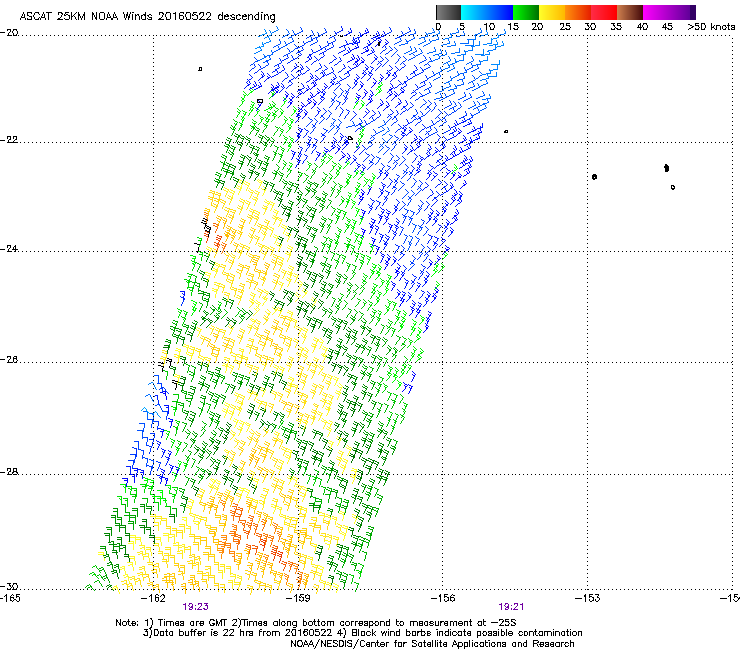Image resolution: width=740 pixels, height=650 pixels.
Task: Click the -24 latitude axis label
Action: [x=9, y=249]
